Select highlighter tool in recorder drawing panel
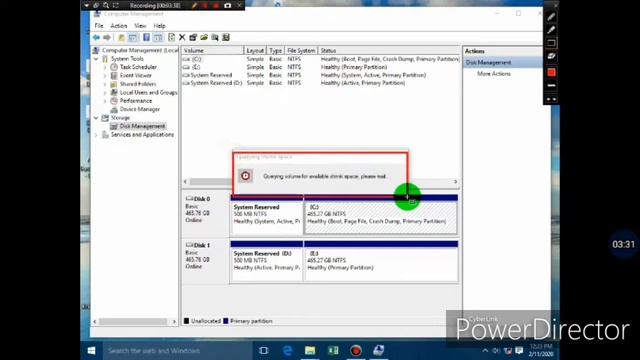 click(x=551, y=30)
